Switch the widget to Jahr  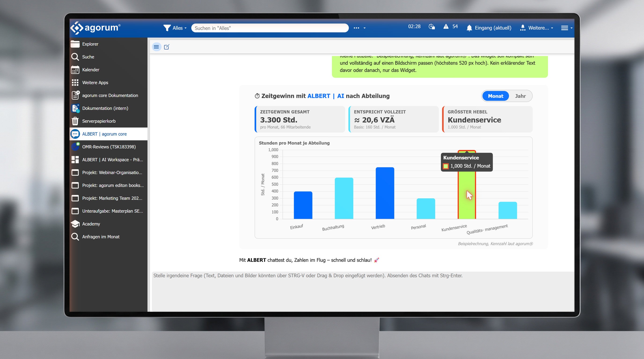pyautogui.click(x=520, y=96)
